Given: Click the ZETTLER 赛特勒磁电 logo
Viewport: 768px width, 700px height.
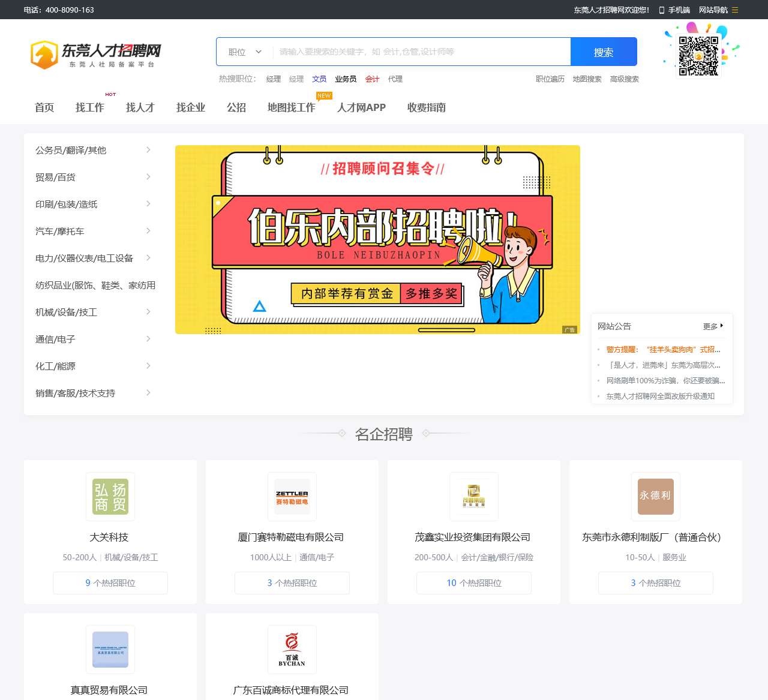Looking at the screenshot, I should pyautogui.click(x=292, y=497).
